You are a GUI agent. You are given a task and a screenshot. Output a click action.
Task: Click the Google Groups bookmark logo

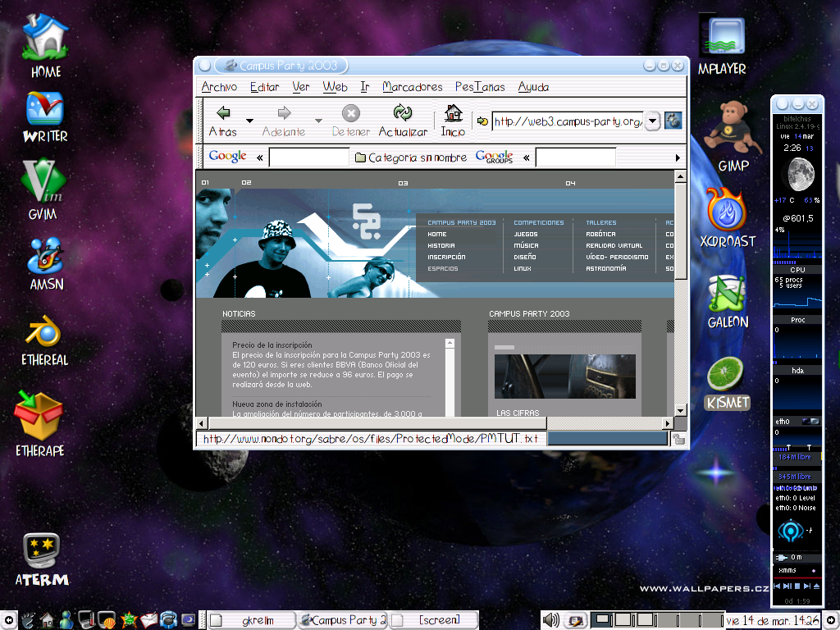coord(494,157)
